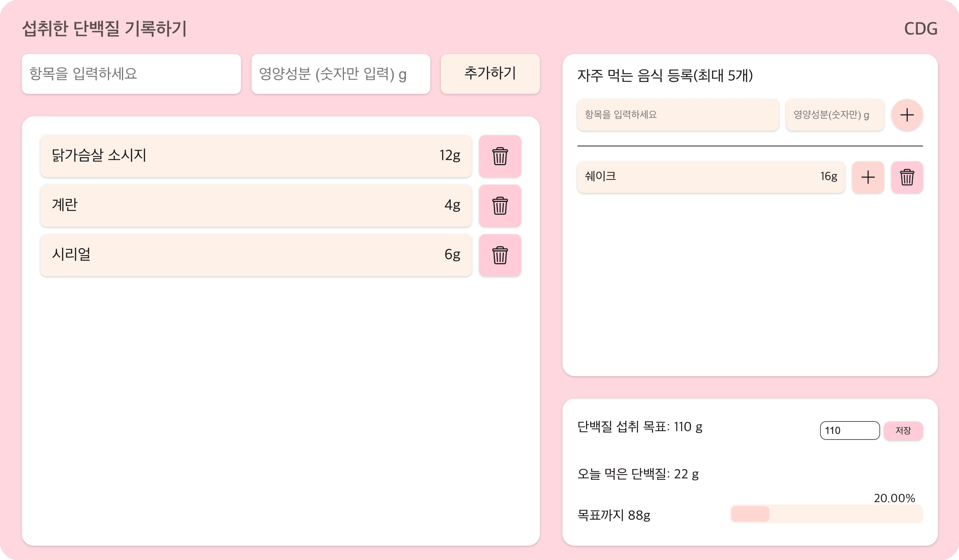
Task: Select the 계란 4g row
Action: (x=256, y=206)
